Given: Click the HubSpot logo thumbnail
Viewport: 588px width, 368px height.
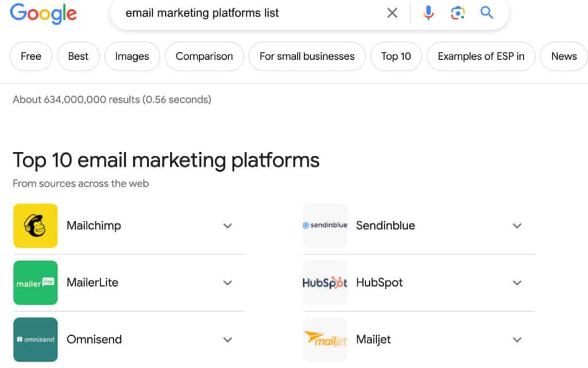Looking at the screenshot, I should [325, 282].
